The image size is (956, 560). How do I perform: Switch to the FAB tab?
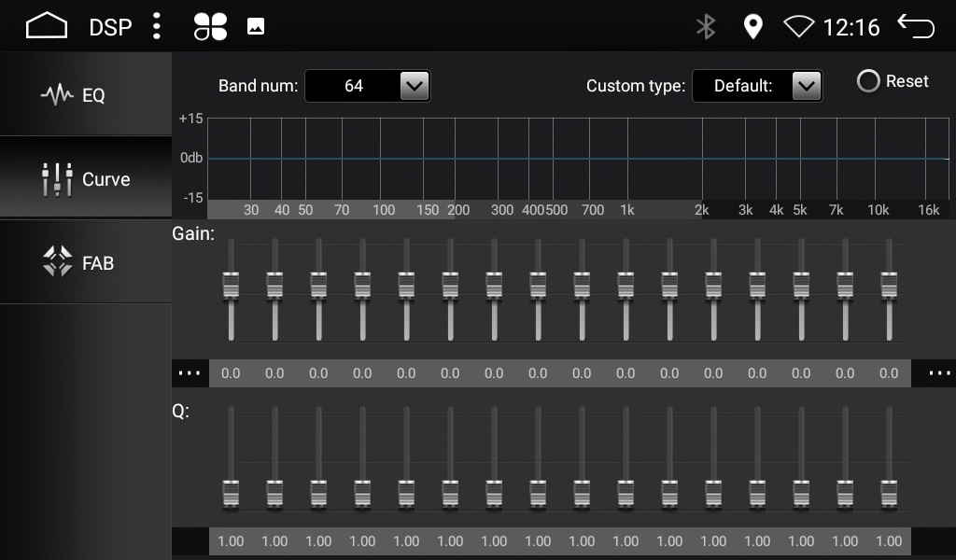pyautogui.click(x=86, y=263)
